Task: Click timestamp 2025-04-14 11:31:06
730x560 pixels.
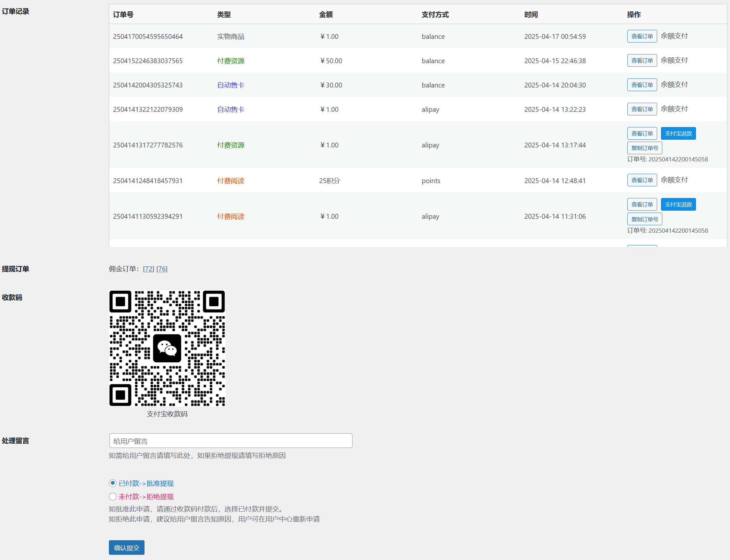Action: tap(555, 216)
